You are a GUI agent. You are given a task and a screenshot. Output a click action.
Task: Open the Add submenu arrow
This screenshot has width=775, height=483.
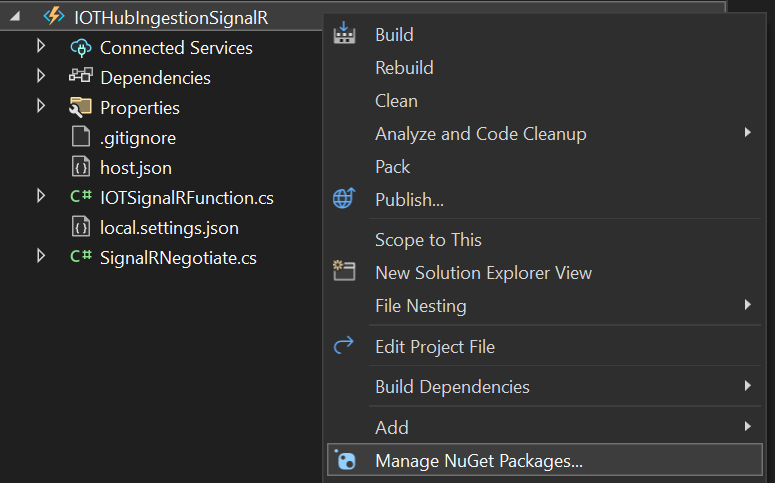click(748, 426)
